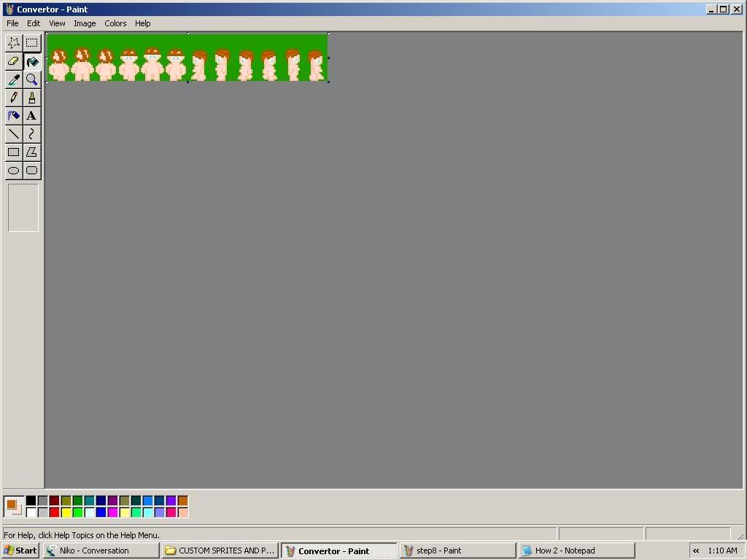Click the 'Convertor - Paint' title bar text
The width and height of the screenshot is (747, 560).
pos(53,9)
